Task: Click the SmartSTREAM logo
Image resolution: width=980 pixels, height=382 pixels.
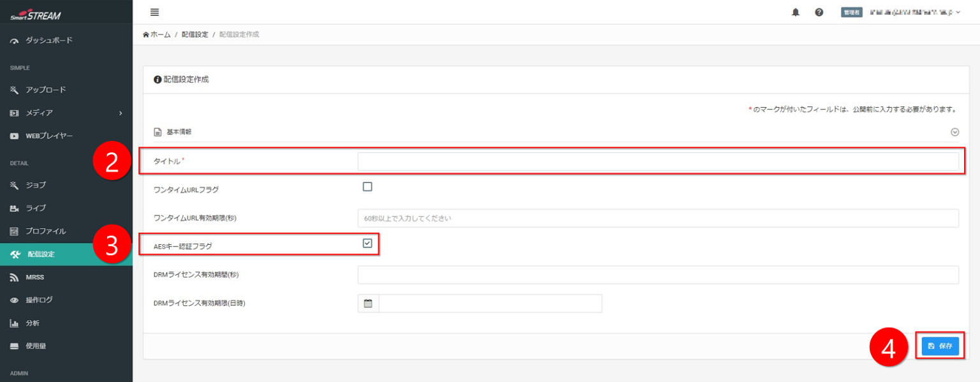Action: (x=36, y=15)
